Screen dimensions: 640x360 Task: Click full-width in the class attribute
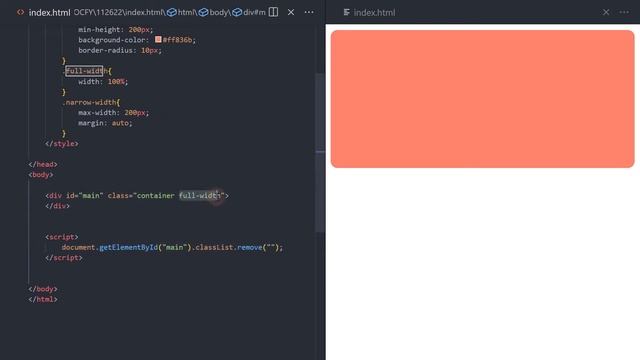[200, 196]
